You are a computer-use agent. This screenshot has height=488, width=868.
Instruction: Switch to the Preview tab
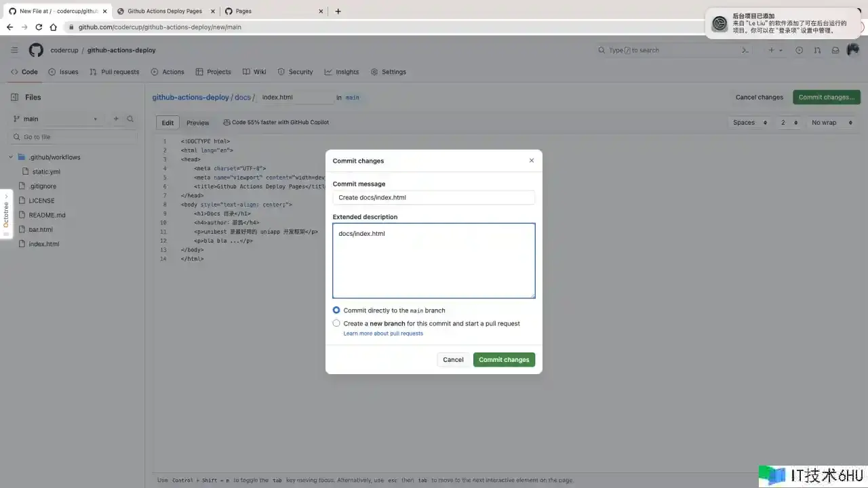click(x=198, y=123)
